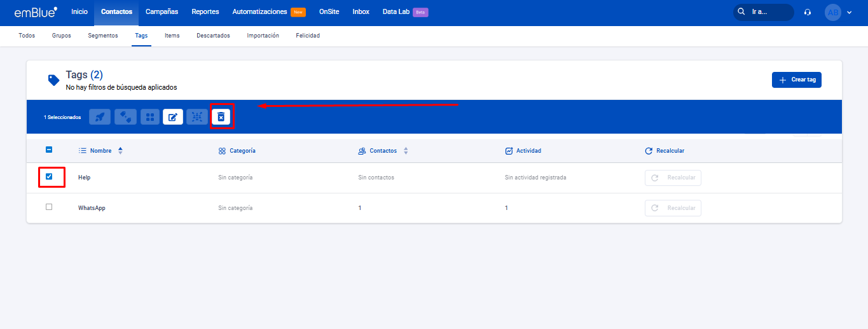The height and width of the screenshot is (329, 868).
Task: Expand the account menu chevron
Action: [849, 12]
